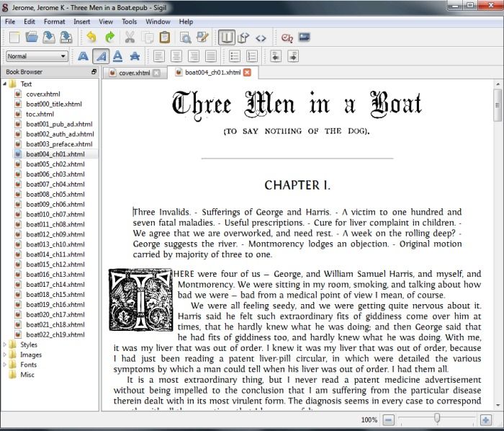Click the vertical scrollbar thumb
The height and width of the screenshot is (431, 504).
(498, 105)
